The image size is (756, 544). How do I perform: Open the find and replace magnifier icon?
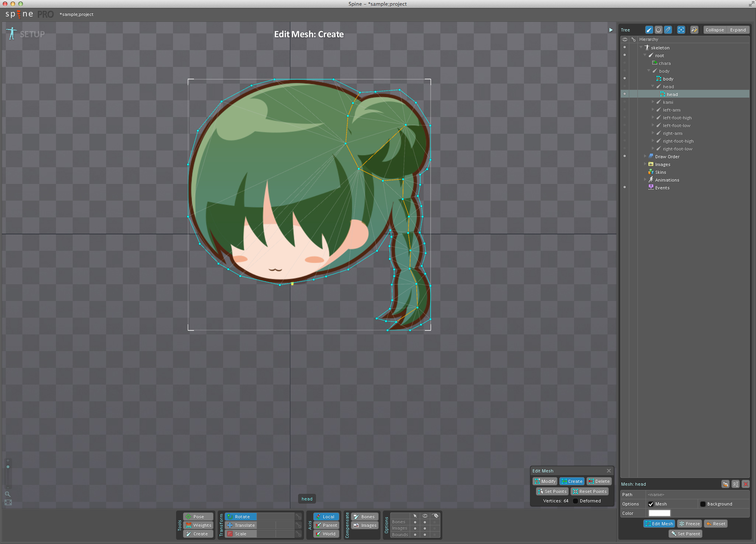click(694, 30)
